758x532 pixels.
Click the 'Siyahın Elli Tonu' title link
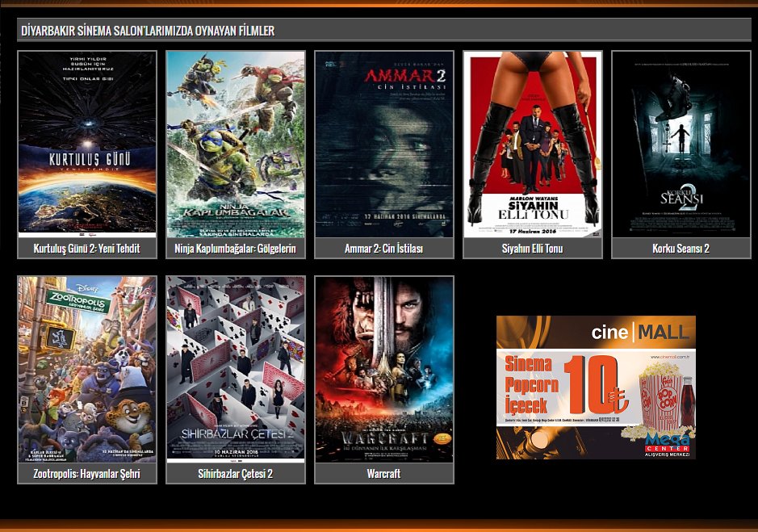(532, 249)
